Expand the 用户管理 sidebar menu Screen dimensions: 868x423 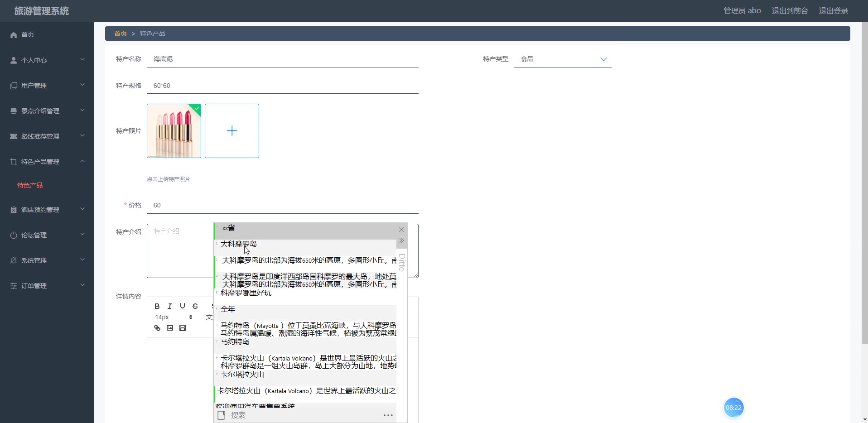[x=47, y=85]
